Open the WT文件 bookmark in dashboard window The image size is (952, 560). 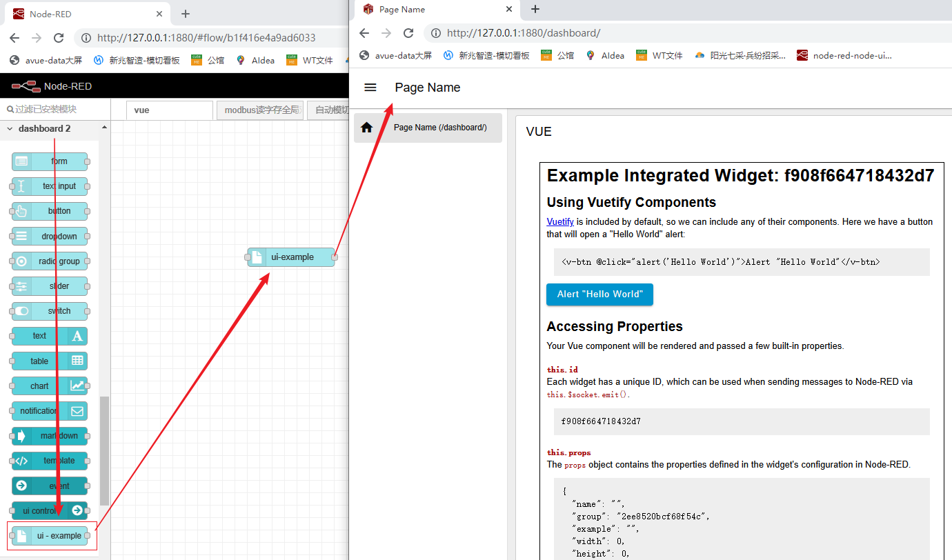(x=660, y=56)
